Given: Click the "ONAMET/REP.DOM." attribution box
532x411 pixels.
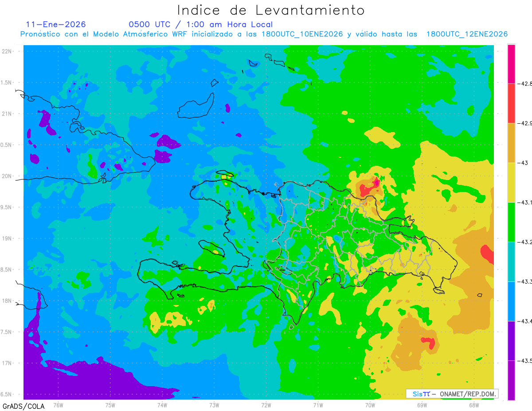Looking at the screenshot, I should point(452,394).
